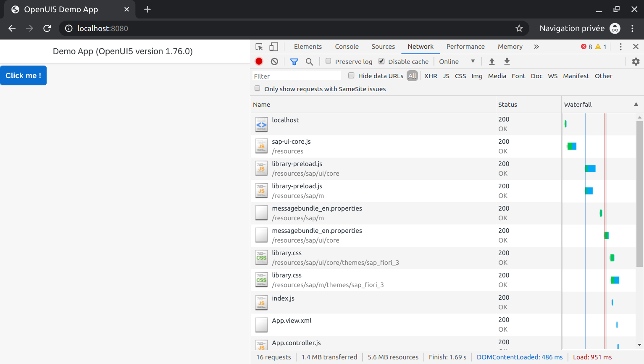The width and height of the screenshot is (644, 364).
Task: Click the yellow warning count badge
Action: coord(601,47)
